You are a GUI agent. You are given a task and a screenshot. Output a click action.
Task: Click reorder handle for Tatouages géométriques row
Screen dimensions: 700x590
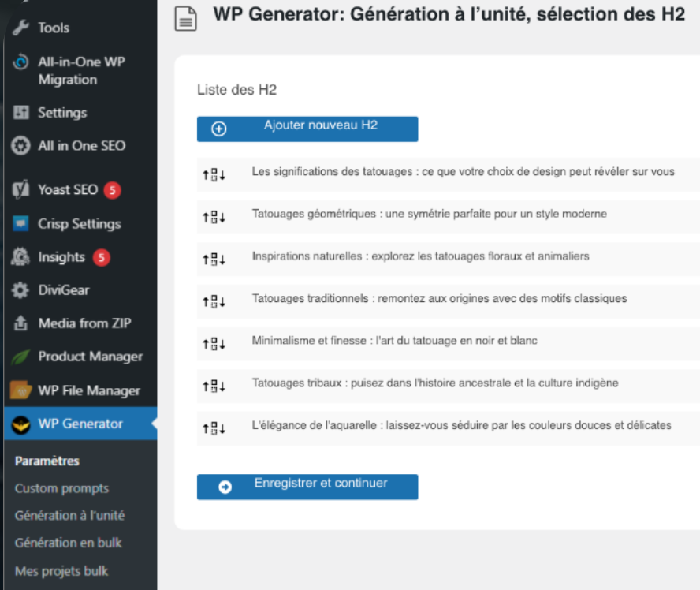click(x=214, y=217)
